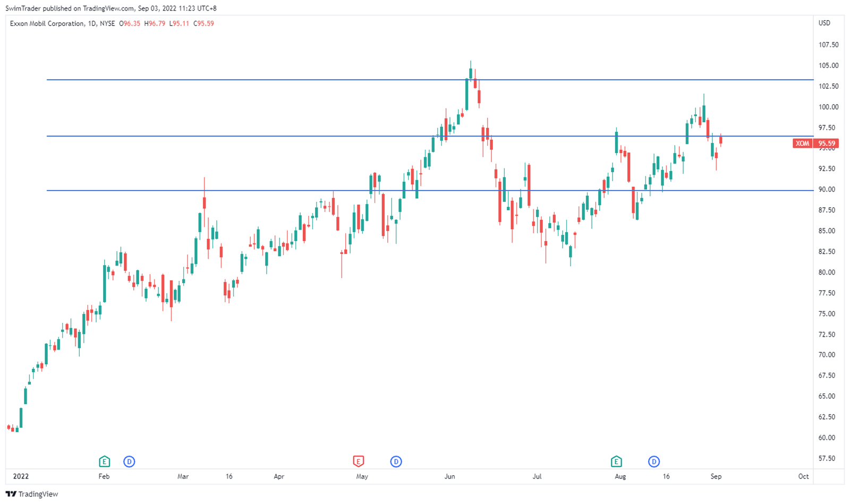Click the NYSE exchange label

click(x=107, y=23)
